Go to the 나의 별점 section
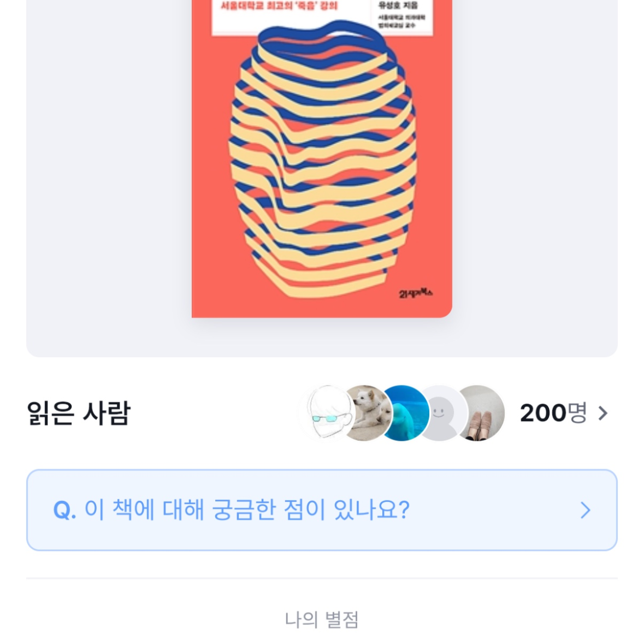The height and width of the screenshot is (644, 644). tap(322, 619)
